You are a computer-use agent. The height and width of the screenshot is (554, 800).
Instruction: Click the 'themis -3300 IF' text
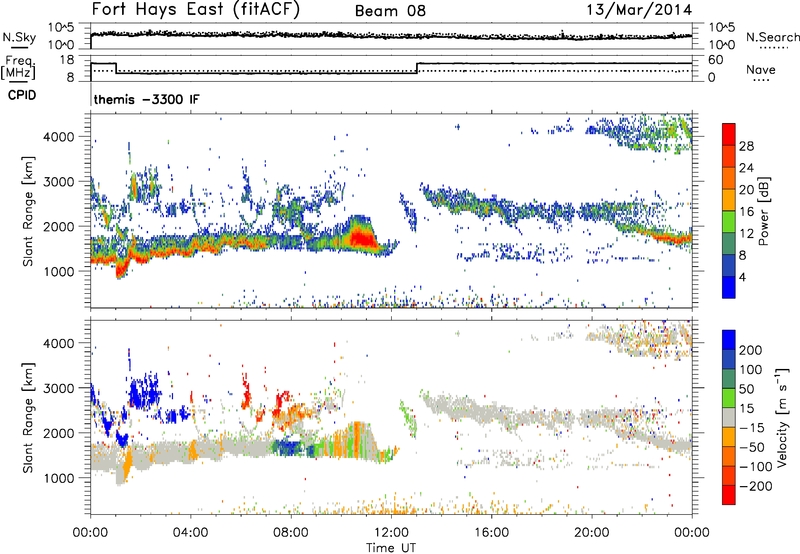point(146,99)
